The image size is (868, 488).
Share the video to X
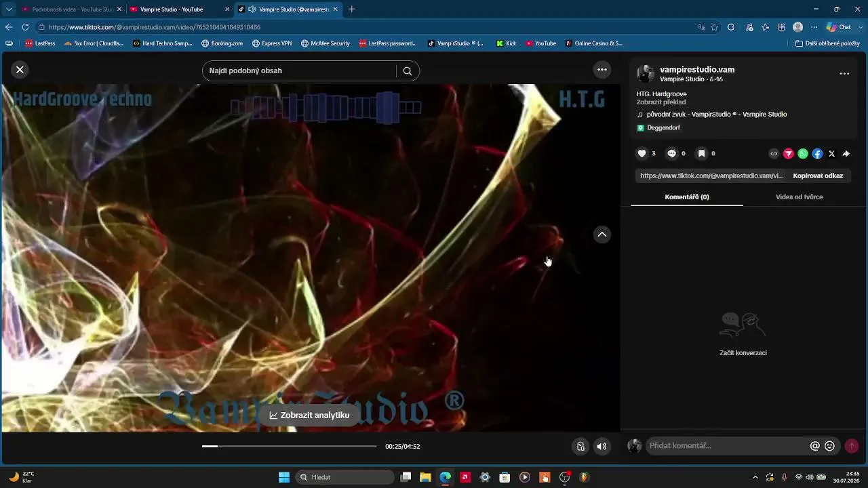click(832, 154)
